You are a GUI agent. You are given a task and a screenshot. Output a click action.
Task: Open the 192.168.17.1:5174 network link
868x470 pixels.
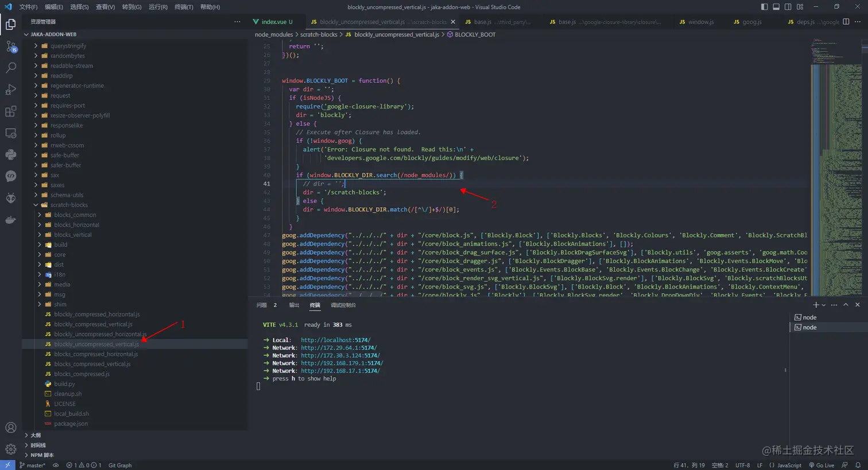[x=340, y=371]
